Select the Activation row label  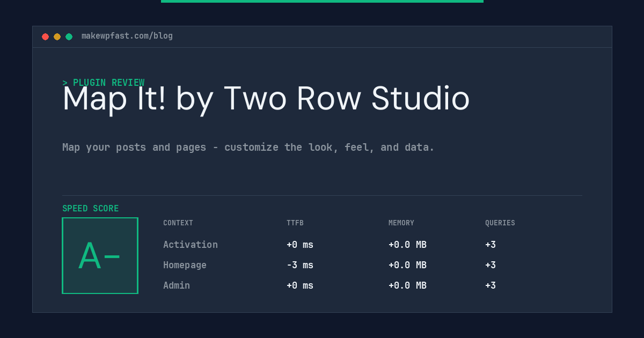(191, 245)
